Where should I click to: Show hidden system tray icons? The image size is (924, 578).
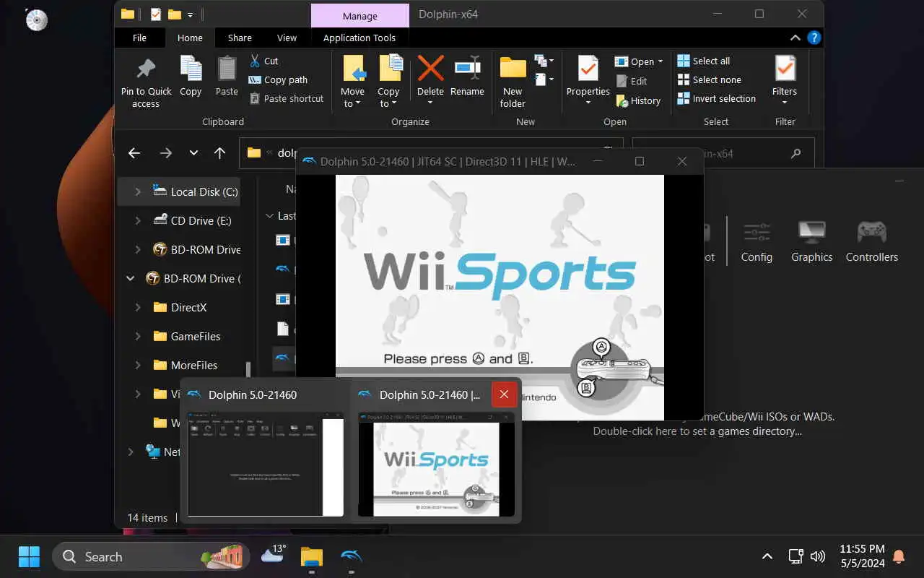[767, 556]
